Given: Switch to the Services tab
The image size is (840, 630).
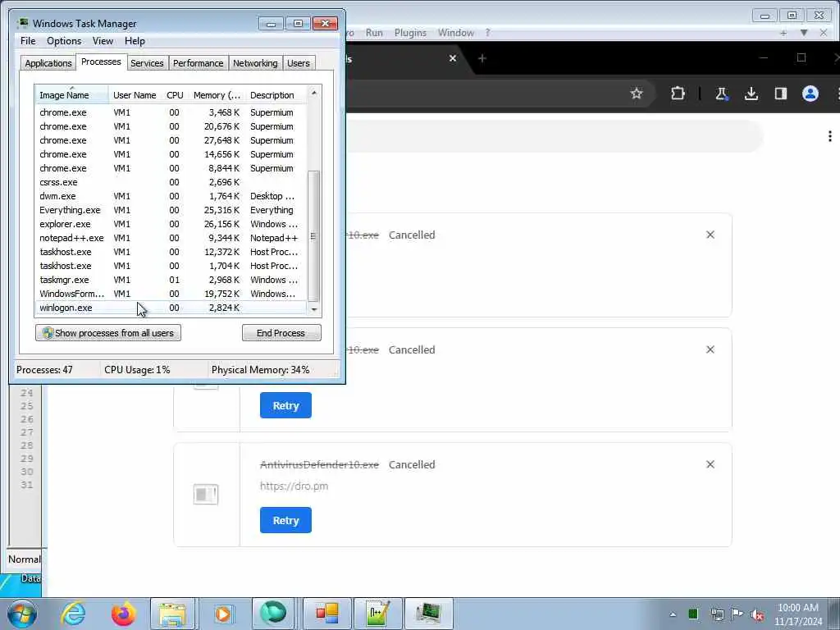Looking at the screenshot, I should (x=147, y=63).
